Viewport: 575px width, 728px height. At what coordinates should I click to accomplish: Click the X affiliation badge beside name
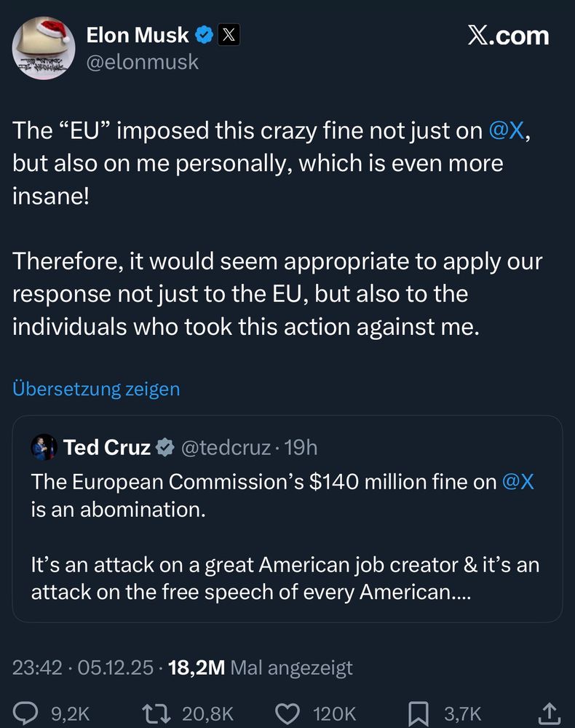[228, 34]
